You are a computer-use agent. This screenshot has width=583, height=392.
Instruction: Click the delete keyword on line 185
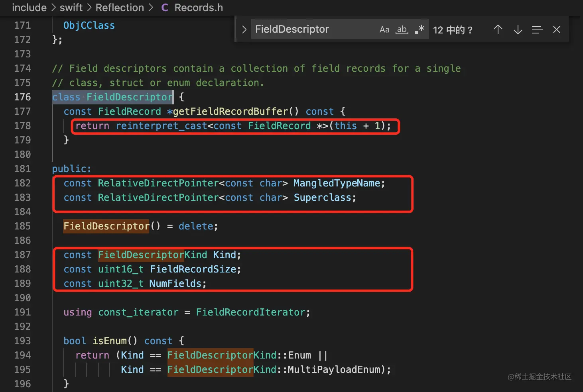tap(196, 226)
